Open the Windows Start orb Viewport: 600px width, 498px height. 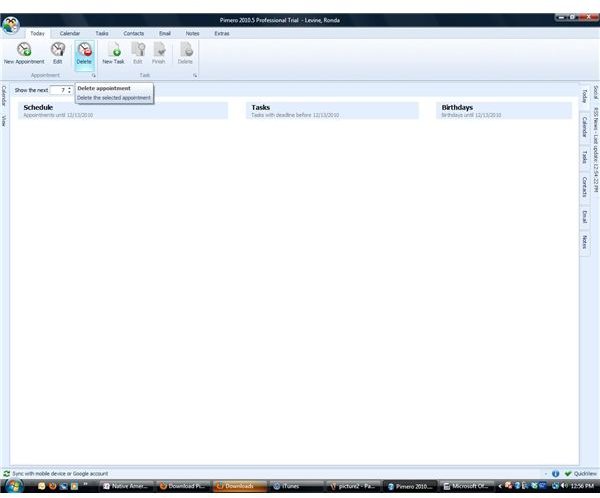[x=14, y=486]
